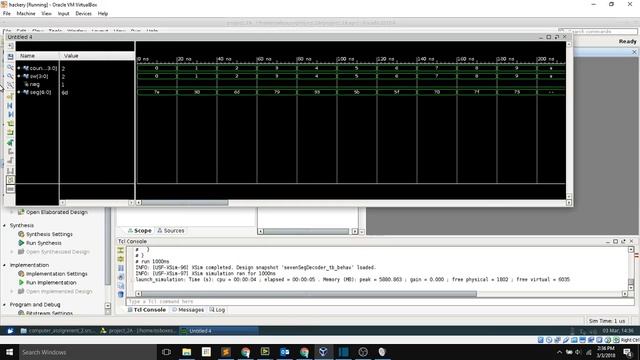Click the Windows Start button

click(x=9, y=352)
